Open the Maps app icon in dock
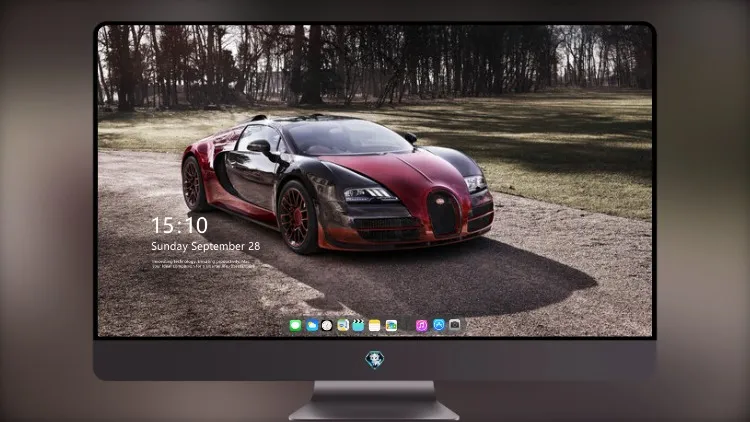This screenshot has width=750, height=422. [x=343, y=326]
